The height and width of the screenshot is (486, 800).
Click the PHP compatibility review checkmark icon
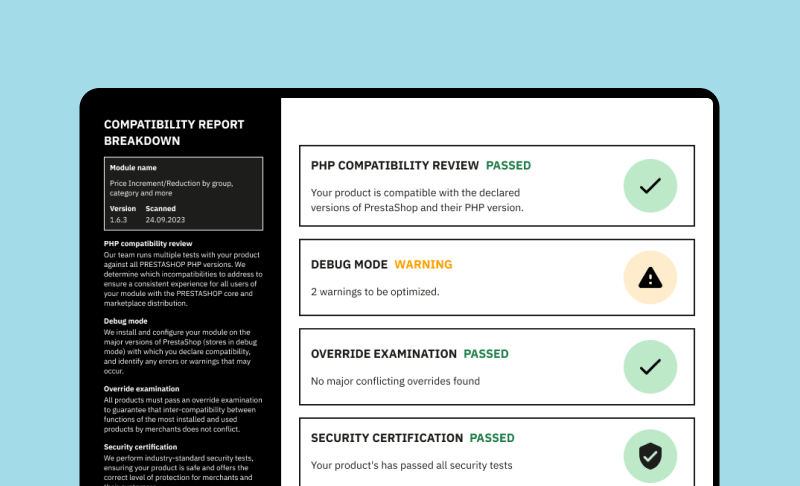650,186
